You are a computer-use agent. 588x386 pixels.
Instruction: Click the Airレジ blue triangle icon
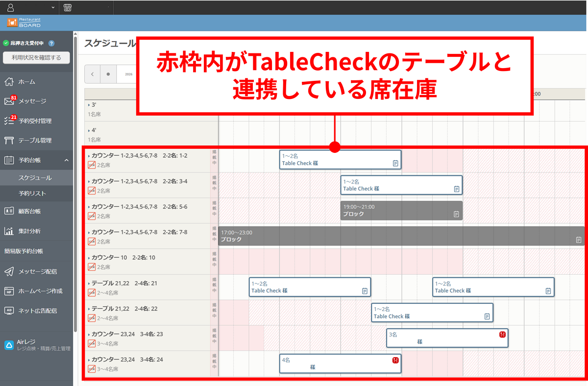click(9, 345)
